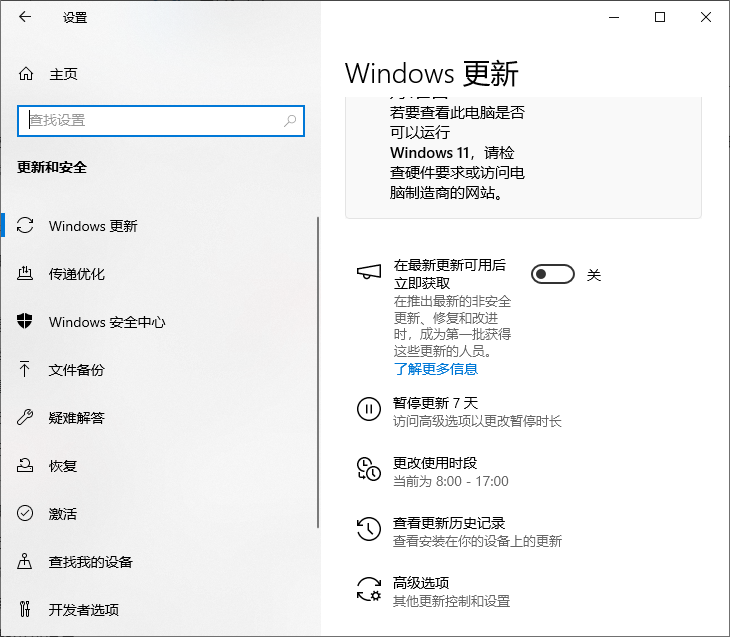Click the history clock icon for 查看更新历史记录

(x=369, y=529)
